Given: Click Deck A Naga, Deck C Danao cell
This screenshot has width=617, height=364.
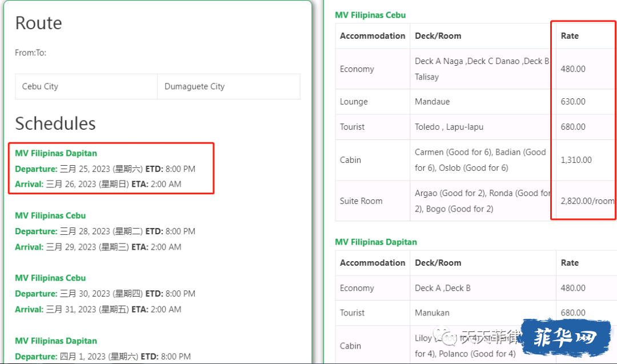Looking at the screenshot, I should pyautogui.click(x=483, y=69).
